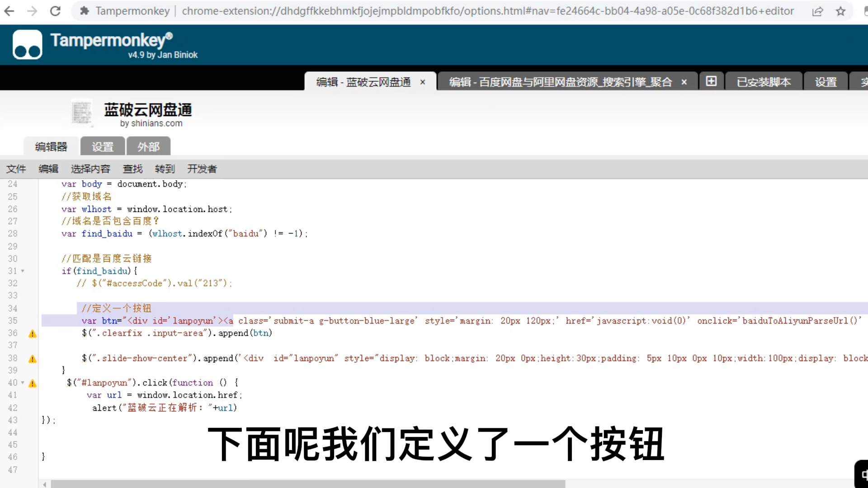Open the top-right 设置 tab
The image size is (868, 488).
826,82
